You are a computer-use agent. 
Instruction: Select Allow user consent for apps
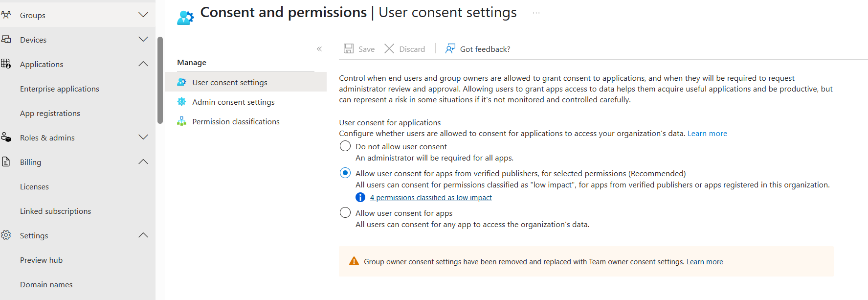pyautogui.click(x=345, y=213)
